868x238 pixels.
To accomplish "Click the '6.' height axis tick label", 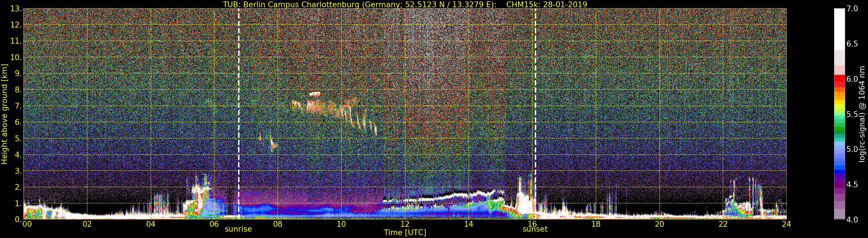I will point(18,122).
